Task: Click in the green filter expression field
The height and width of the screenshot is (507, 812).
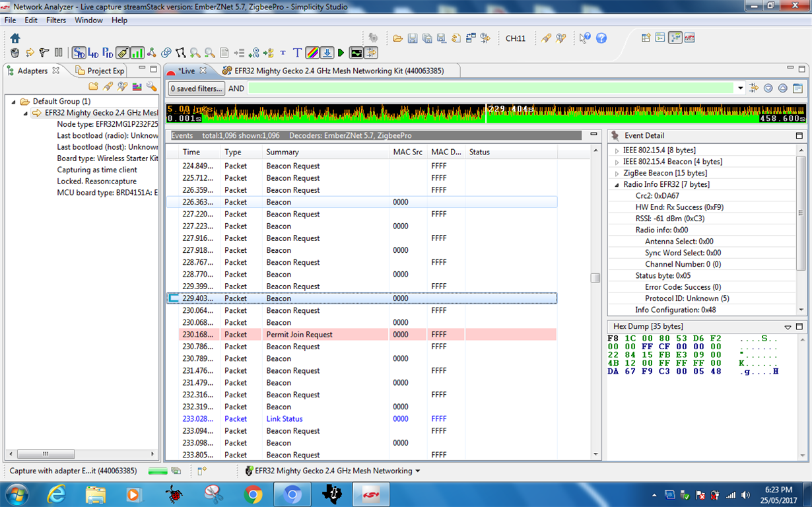Action: pos(491,88)
